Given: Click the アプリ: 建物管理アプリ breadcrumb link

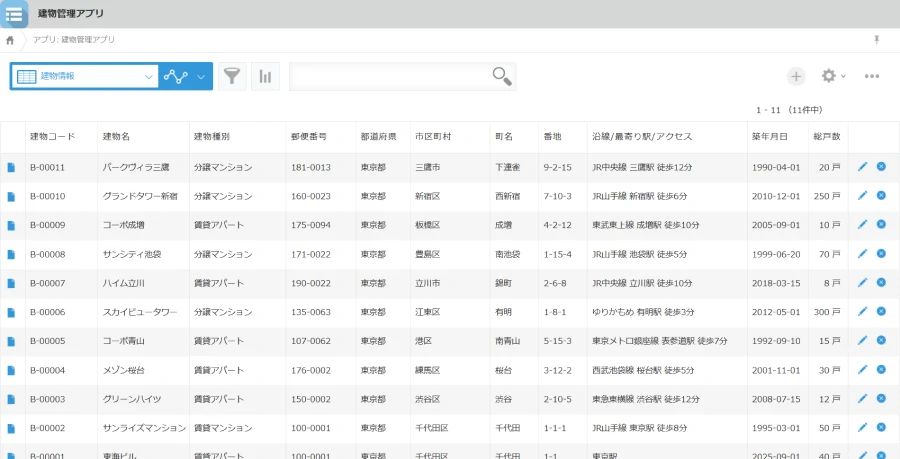Looking at the screenshot, I should 74,40.
